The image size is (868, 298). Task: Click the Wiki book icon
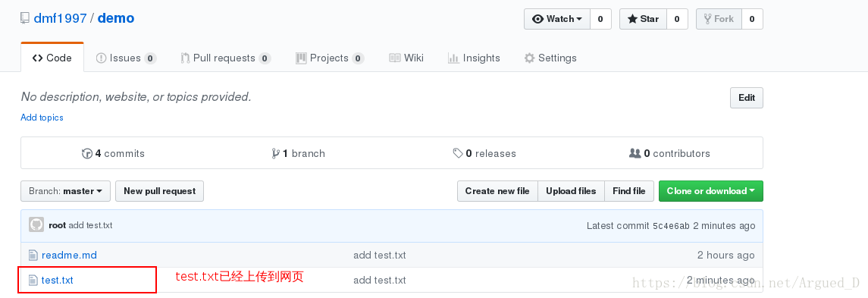(x=395, y=58)
